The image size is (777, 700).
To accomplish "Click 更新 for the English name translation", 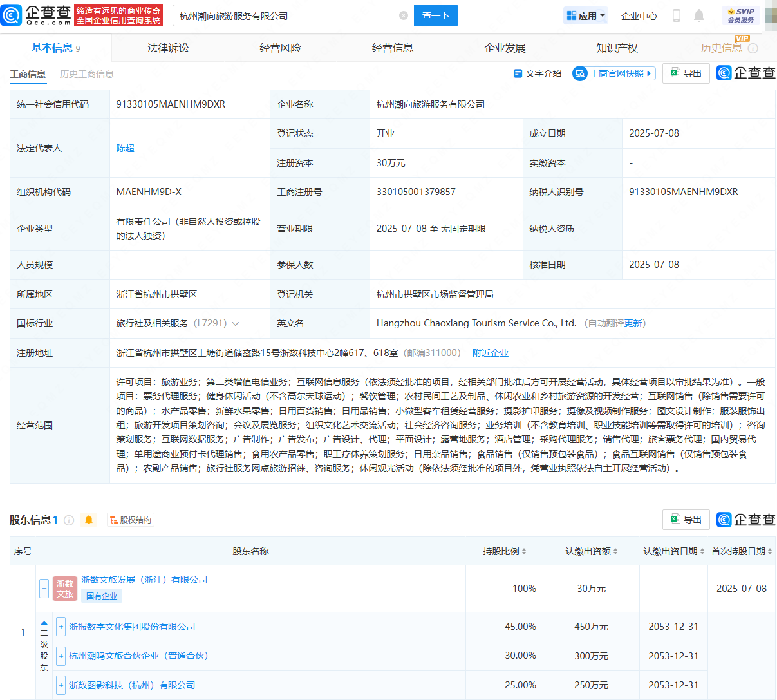I will (633, 323).
